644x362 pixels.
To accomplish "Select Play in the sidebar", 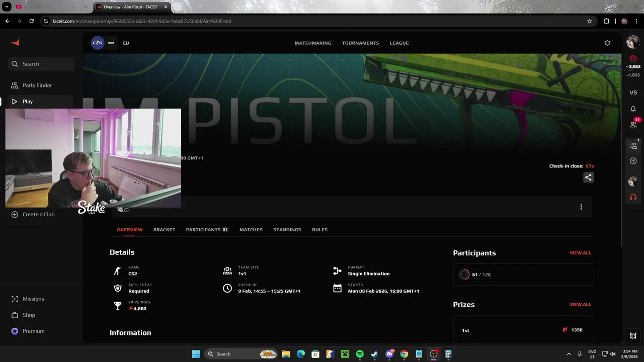I will pyautogui.click(x=40, y=102).
